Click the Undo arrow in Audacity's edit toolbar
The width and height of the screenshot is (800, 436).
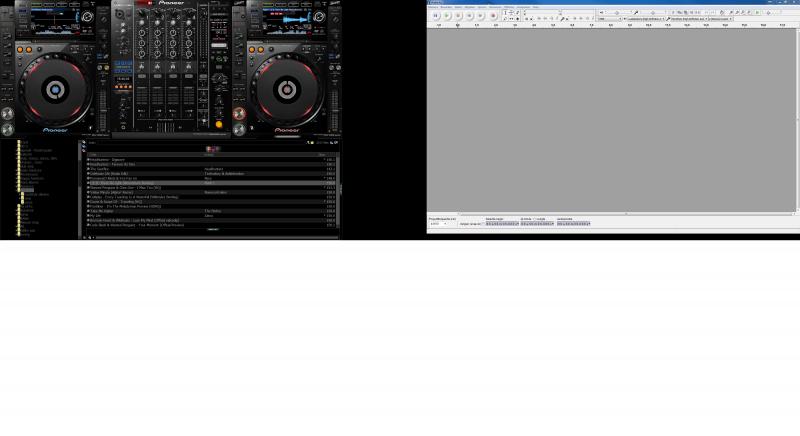[706, 12]
